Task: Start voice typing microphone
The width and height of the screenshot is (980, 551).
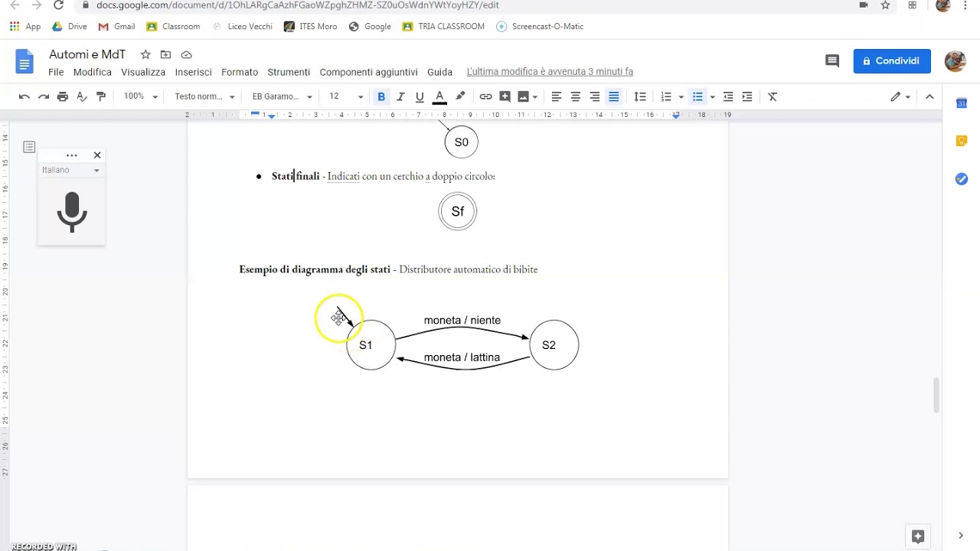Action: (x=72, y=212)
